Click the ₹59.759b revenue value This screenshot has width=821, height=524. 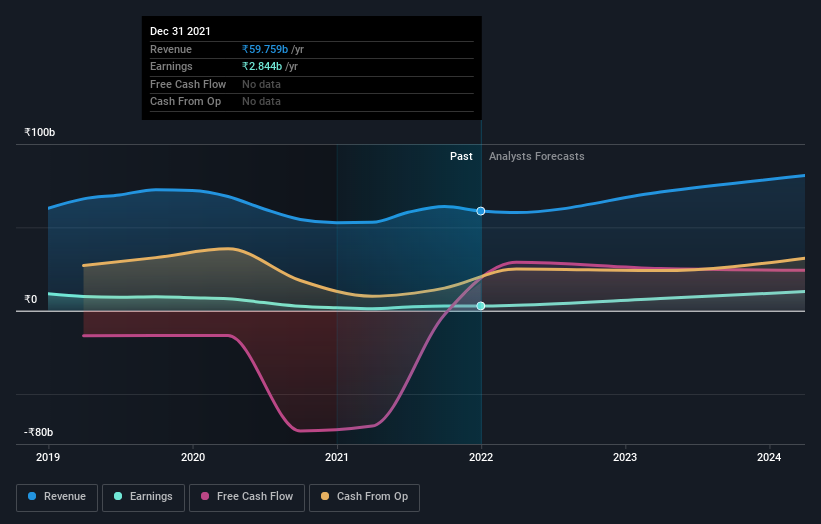click(265, 49)
